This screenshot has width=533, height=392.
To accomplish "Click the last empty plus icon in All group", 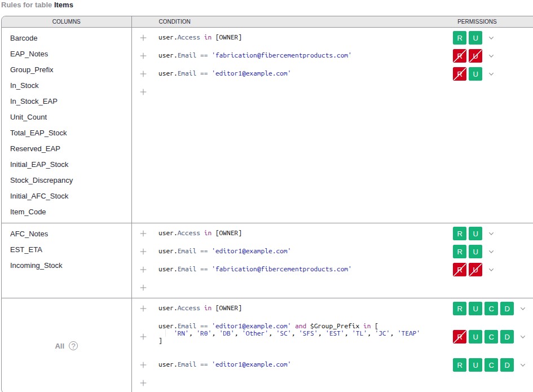I will pyautogui.click(x=143, y=383).
